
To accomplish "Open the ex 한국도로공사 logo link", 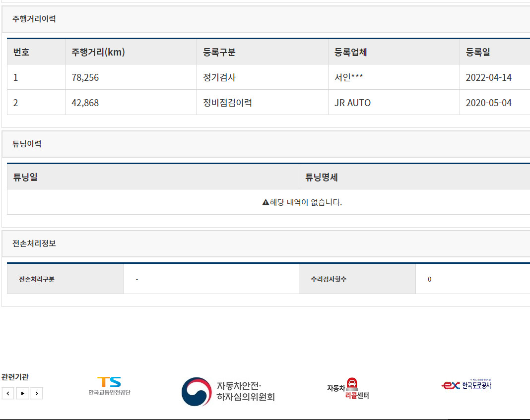I will pos(466,385).
